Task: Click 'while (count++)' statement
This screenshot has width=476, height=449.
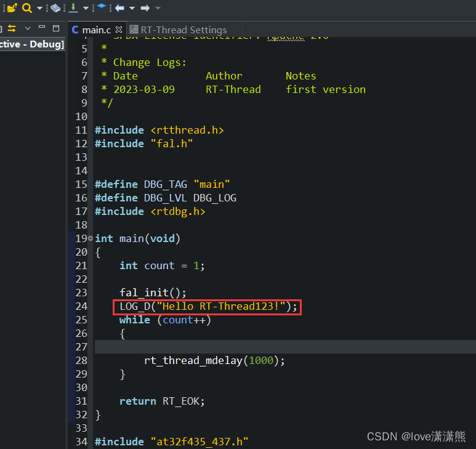Action: 165,320
